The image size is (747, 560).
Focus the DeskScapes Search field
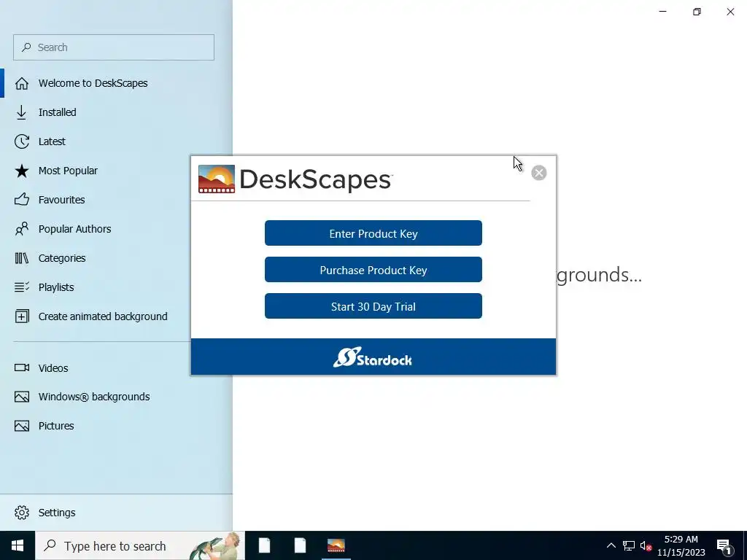pyautogui.click(x=114, y=47)
